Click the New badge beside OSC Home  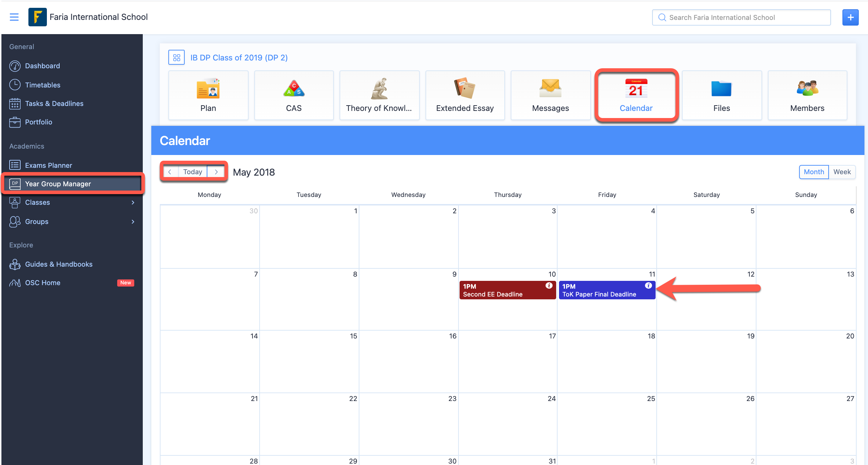pyautogui.click(x=125, y=283)
